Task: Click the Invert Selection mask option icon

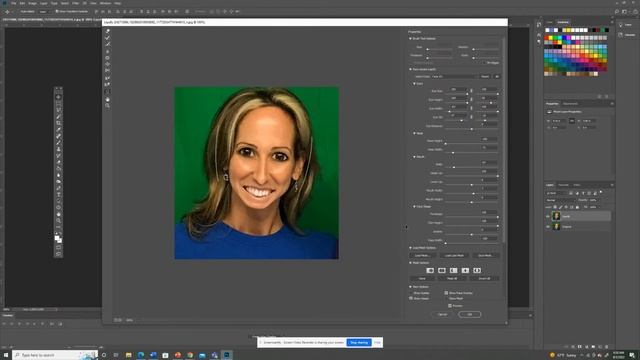Action: (x=477, y=270)
